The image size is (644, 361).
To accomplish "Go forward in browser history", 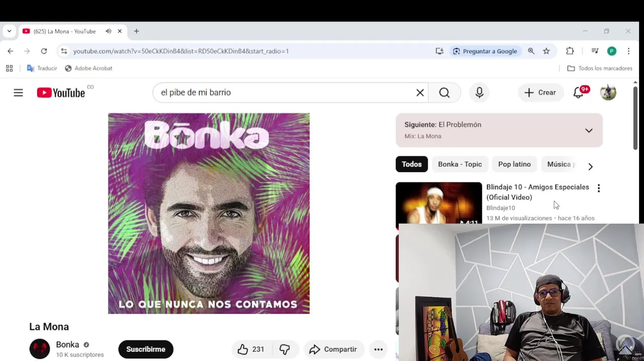I will pyautogui.click(x=27, y=51).
